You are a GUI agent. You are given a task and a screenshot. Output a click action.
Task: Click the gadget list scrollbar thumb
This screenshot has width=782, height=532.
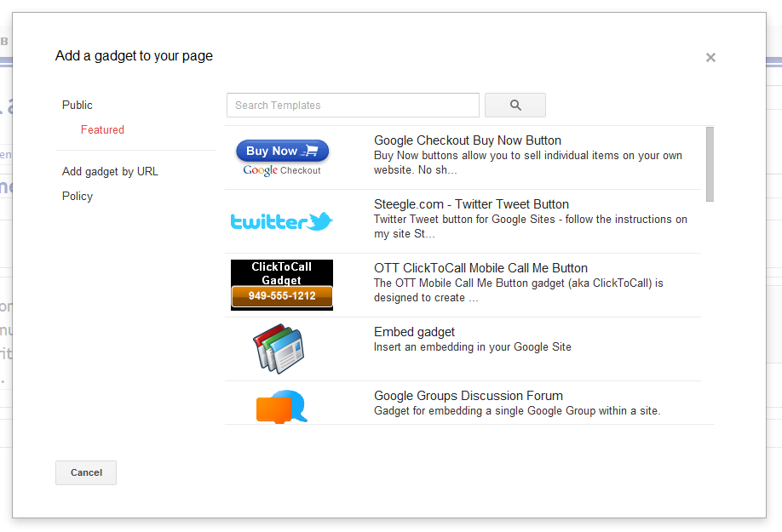tap(710, 163)
